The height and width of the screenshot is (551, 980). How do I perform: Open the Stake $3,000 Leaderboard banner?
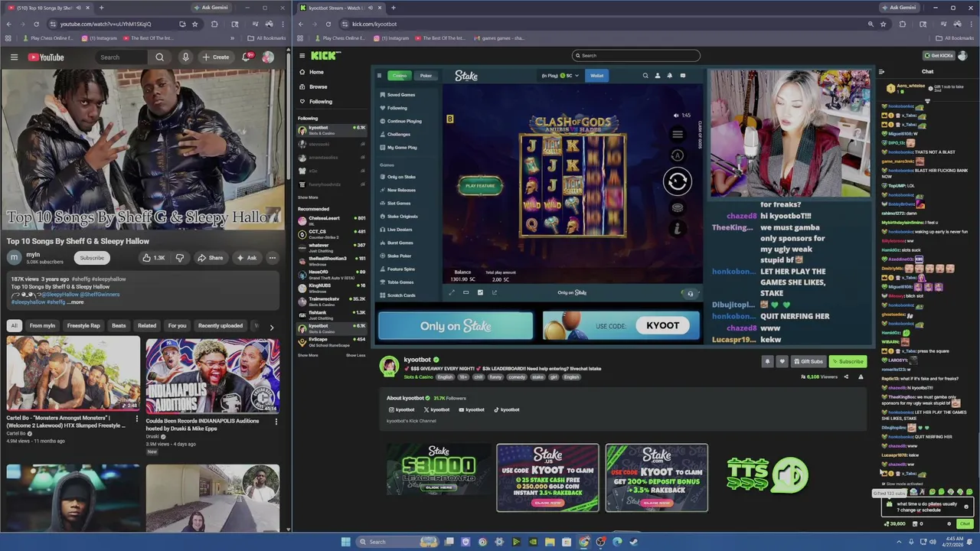pos(439,468)
